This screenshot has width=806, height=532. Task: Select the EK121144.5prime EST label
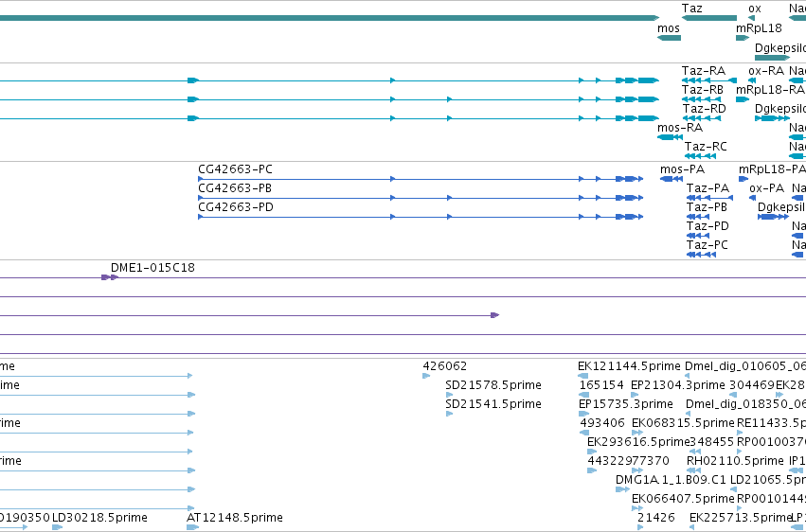[x=629, y=366]
